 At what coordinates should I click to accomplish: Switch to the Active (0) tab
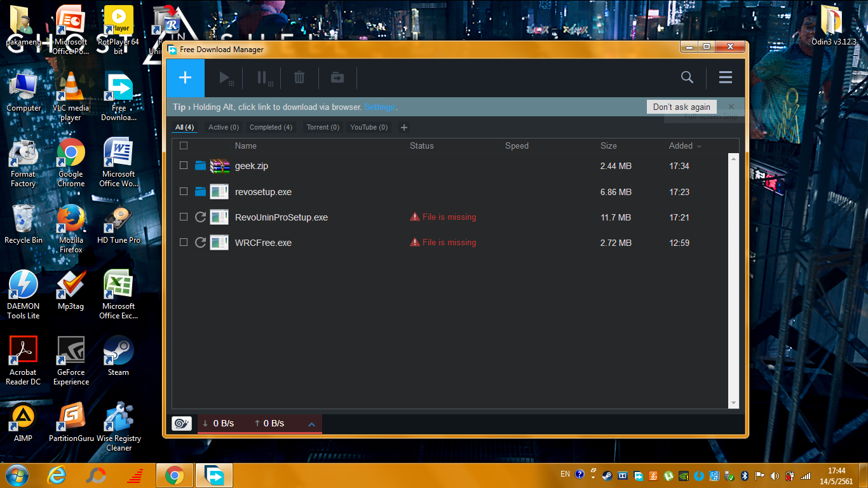[x=224, y=127]
